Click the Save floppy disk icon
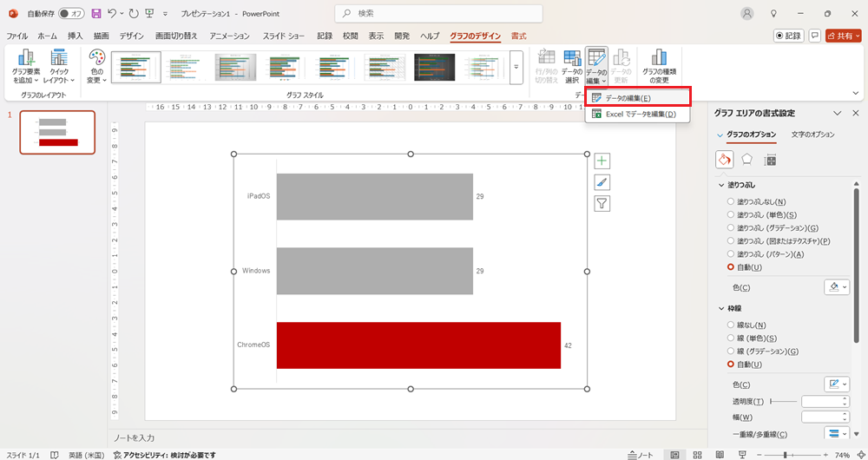 [96, 13]
